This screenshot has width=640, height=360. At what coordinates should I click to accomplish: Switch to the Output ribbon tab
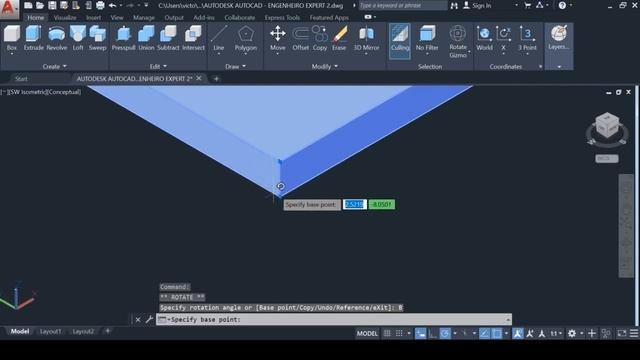click(174, 18)
